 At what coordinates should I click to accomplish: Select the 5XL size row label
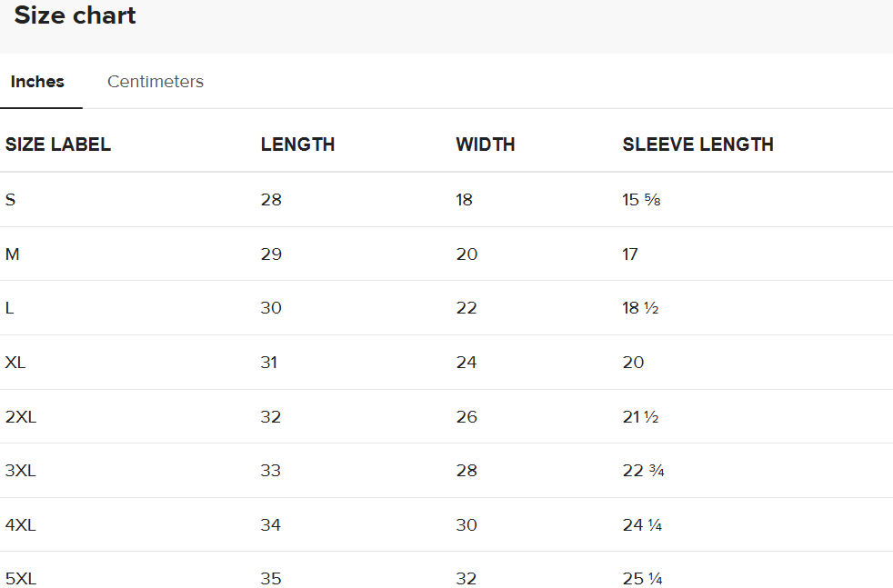pos(21,579)
